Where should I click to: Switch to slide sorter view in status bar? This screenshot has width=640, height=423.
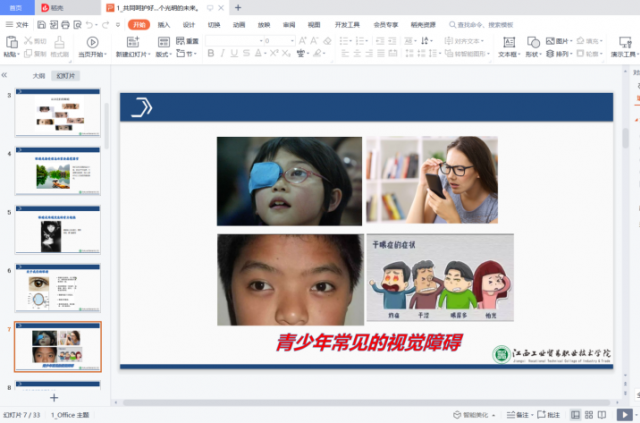(589, 414)
